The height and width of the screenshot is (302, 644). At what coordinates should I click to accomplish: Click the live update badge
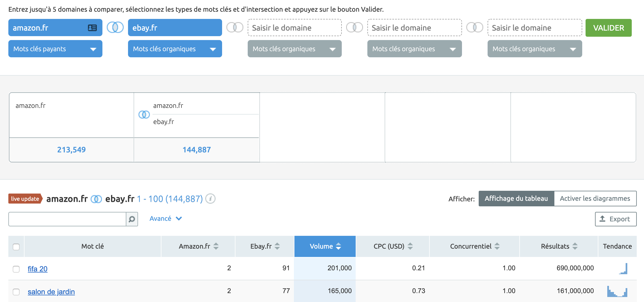[25, 199]
